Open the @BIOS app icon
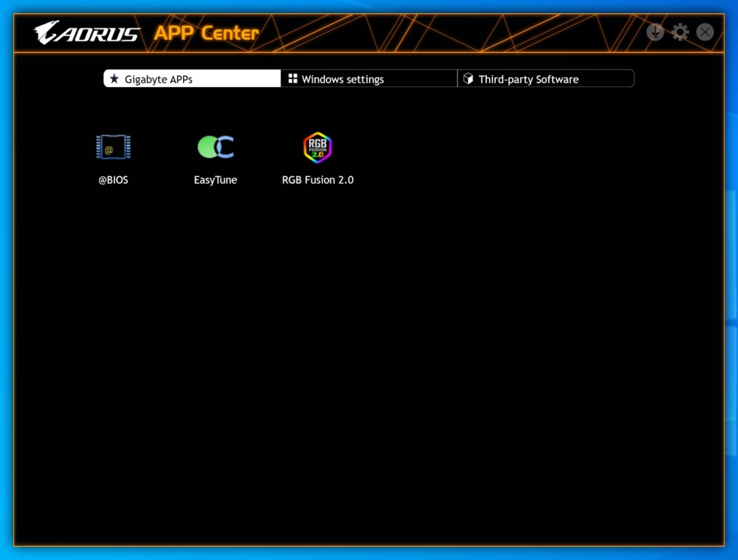Screen dimensions: 738x560 [x=114, y=147]
